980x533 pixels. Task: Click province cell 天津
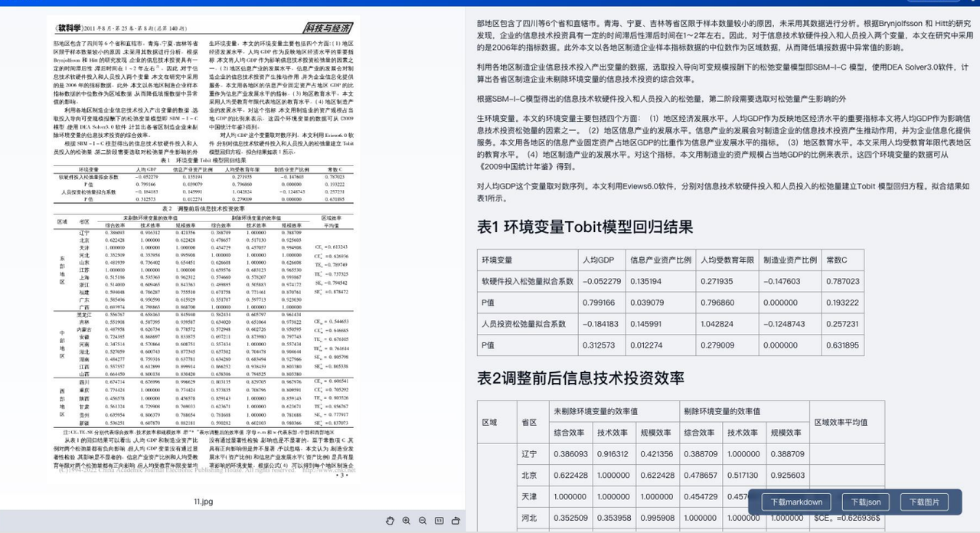pyautogui.click(x=533, y=497)
